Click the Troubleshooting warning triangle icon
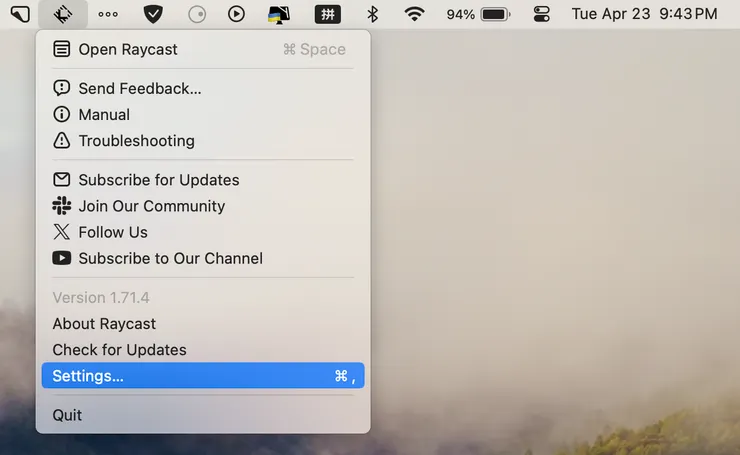This screenshot has height=455, width=740. [x=61, y=141]
